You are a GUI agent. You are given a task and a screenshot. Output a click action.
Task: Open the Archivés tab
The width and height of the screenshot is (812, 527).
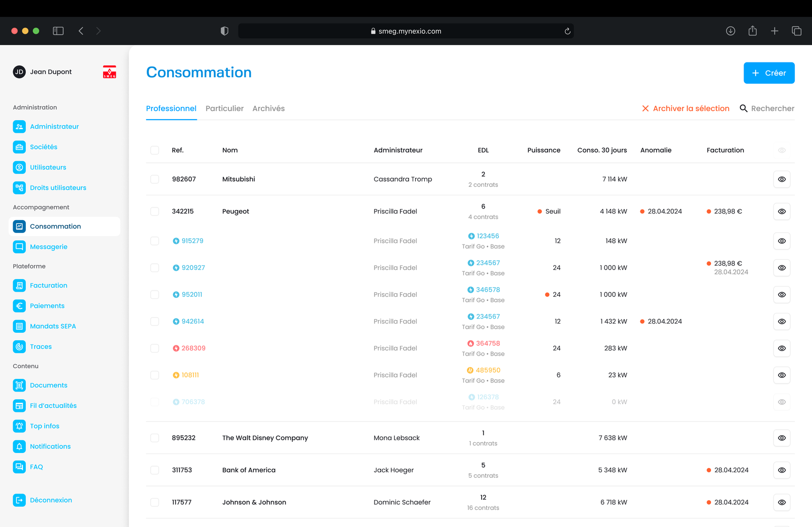(268, 109)
